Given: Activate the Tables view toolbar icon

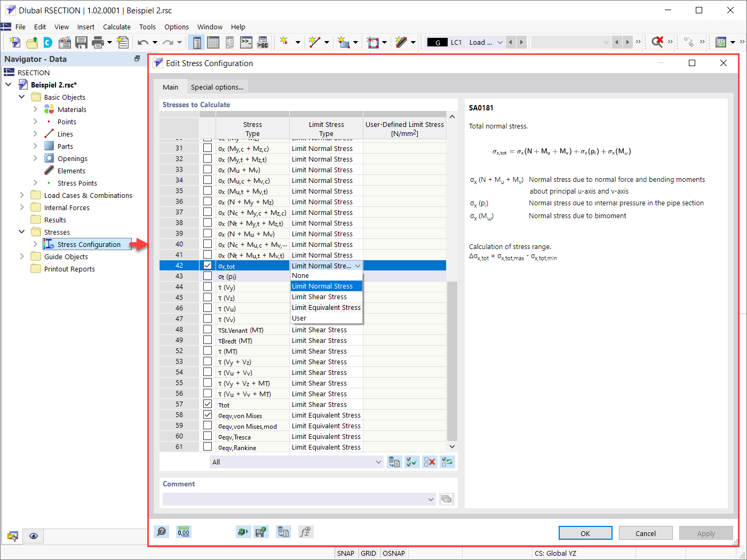Looking at the screenshot, I should pos(212,42).
